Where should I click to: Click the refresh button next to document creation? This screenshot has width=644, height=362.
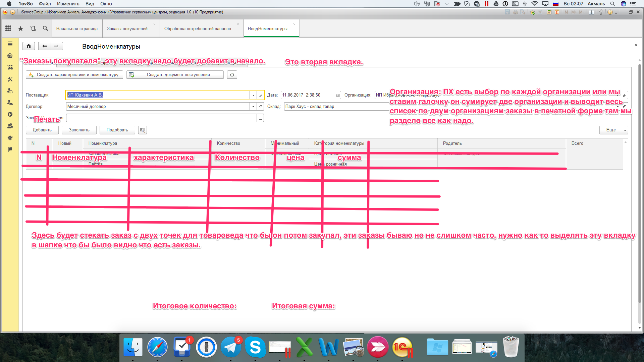232,75
